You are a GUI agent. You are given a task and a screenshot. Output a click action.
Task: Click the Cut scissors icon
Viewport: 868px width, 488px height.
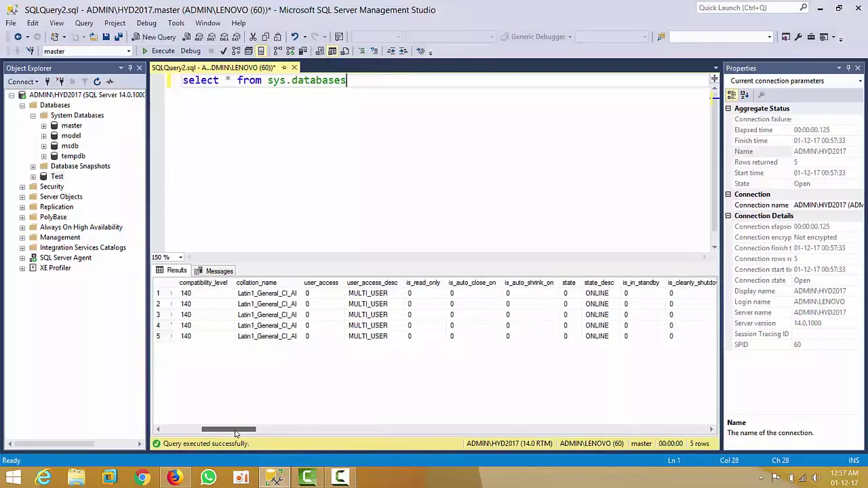[x=253, y=37]
